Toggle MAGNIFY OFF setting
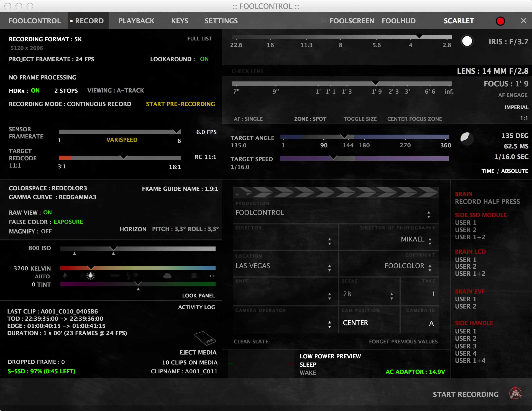This screenshot has height=411, width=532. (x=46, y=231)
